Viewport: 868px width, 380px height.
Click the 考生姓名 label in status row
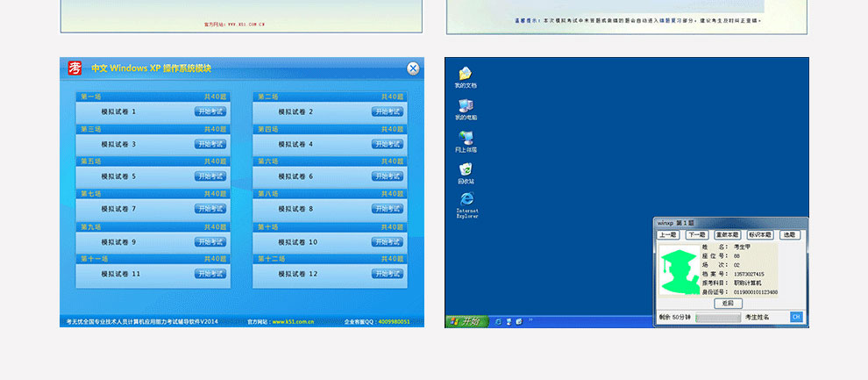[x=758, y=318]
